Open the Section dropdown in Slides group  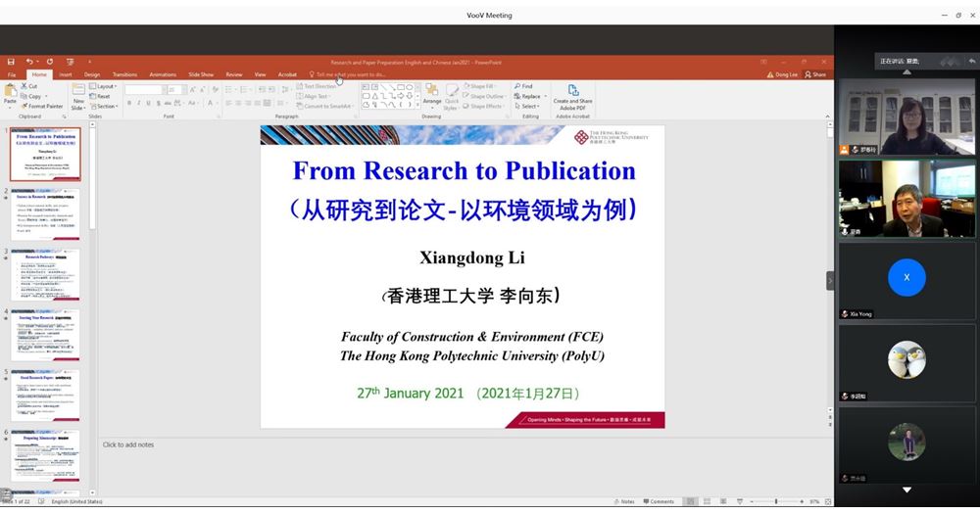[106, 106]
